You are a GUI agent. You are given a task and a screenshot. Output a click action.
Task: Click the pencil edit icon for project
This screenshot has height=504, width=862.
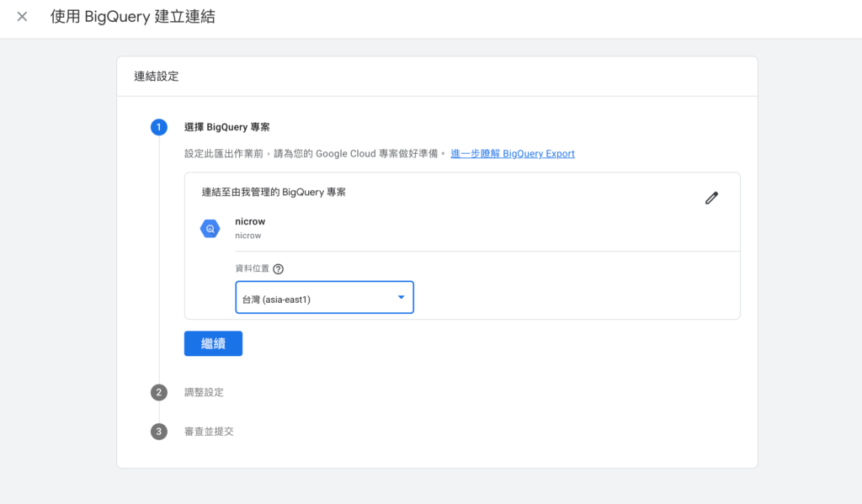711,198
